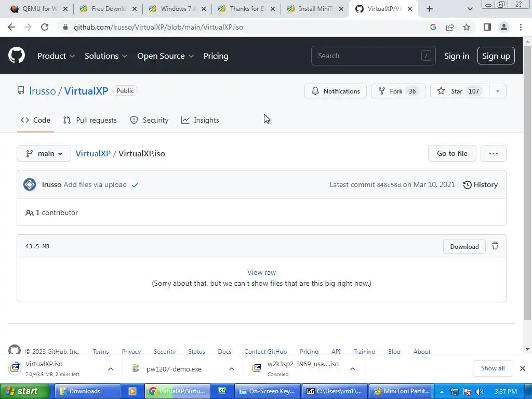Open the Chrome profile avatar
Screen dimensions: 532x399
[x=504, y=27]
